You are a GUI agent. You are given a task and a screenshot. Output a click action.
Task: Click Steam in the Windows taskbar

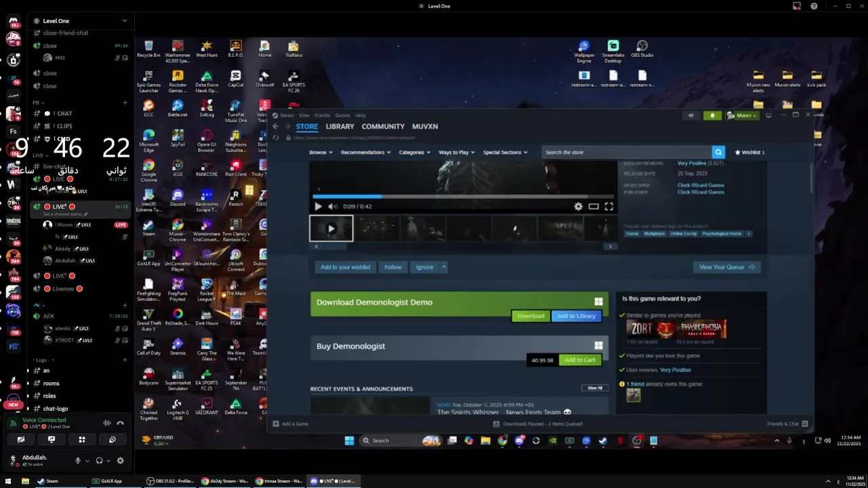coord(47,481)
